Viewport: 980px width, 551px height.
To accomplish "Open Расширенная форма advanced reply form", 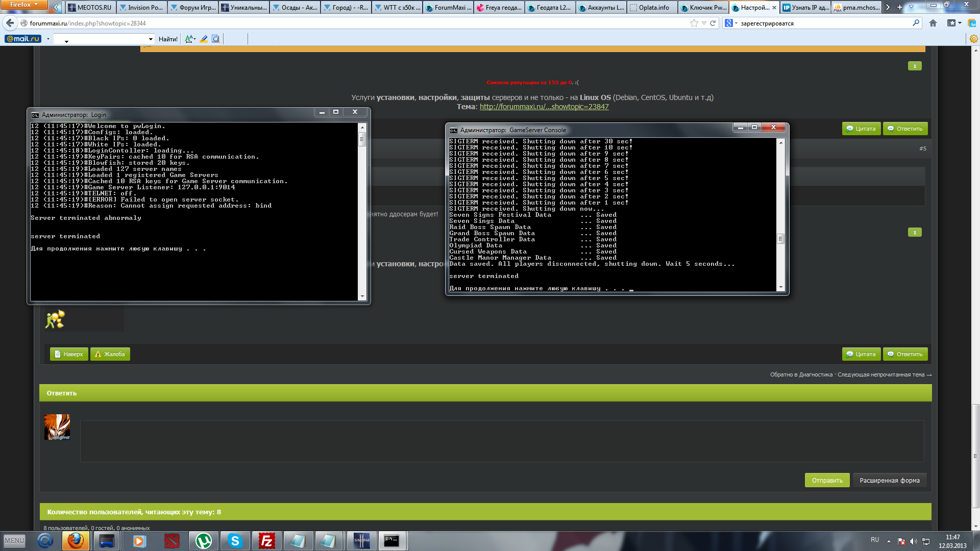I will pyautogui.click(x=889, y=480).
